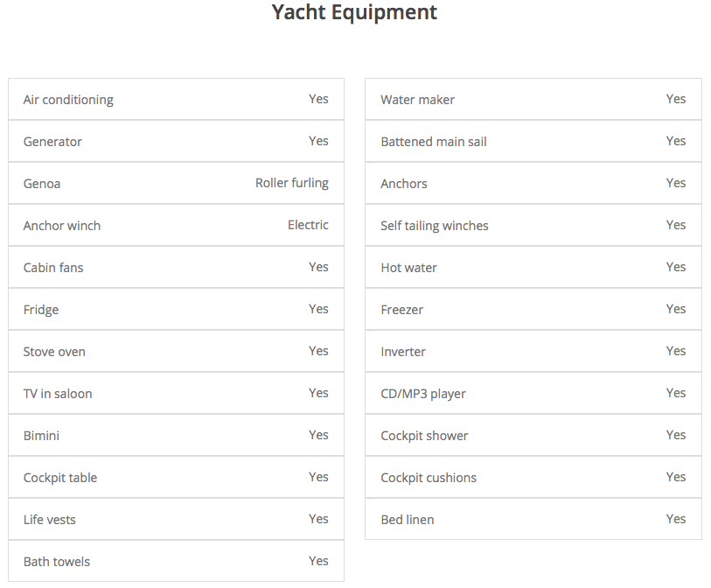Select the Cockpit table row label

(60, 478)
